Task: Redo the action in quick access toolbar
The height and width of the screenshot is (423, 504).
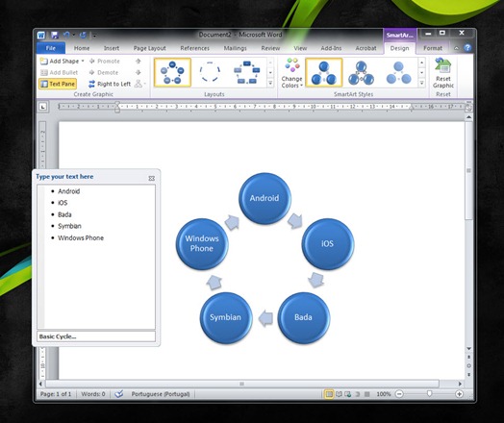Action: 83,35
